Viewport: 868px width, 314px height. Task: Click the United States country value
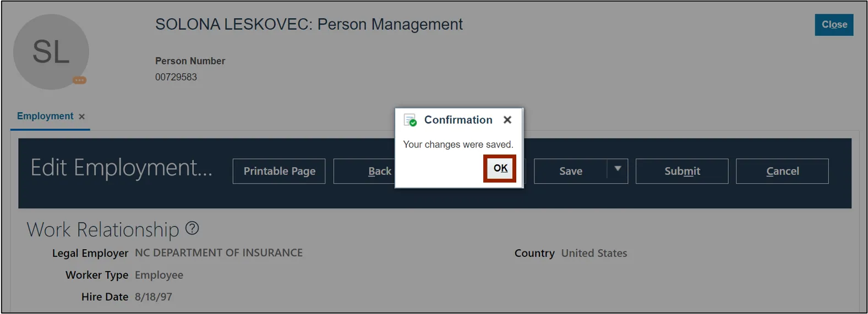click(594, 254)
